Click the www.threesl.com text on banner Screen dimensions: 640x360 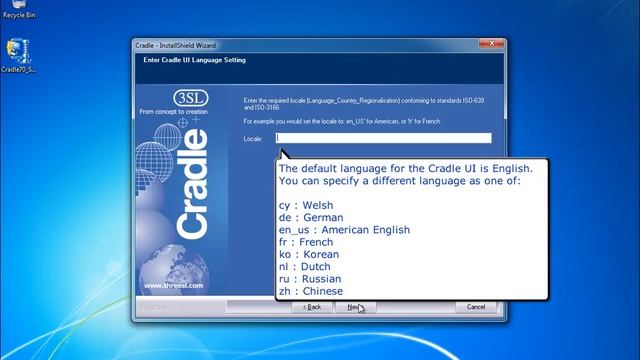[173, 286]
